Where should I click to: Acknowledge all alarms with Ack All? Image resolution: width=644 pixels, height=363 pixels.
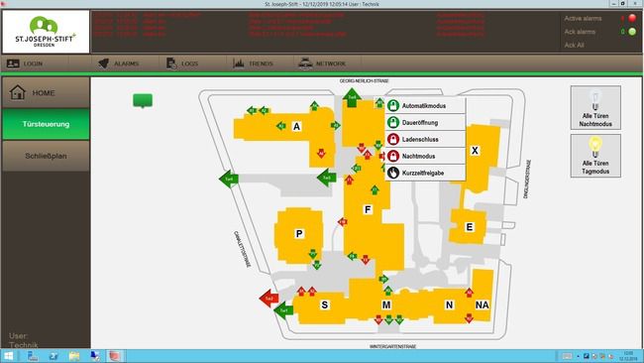tap(575, 45)
